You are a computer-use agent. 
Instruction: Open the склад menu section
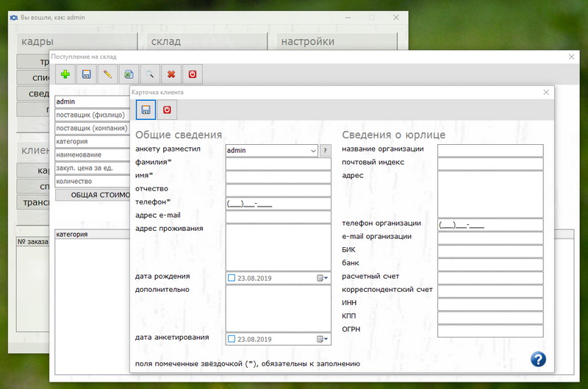(x=207, y=42)
